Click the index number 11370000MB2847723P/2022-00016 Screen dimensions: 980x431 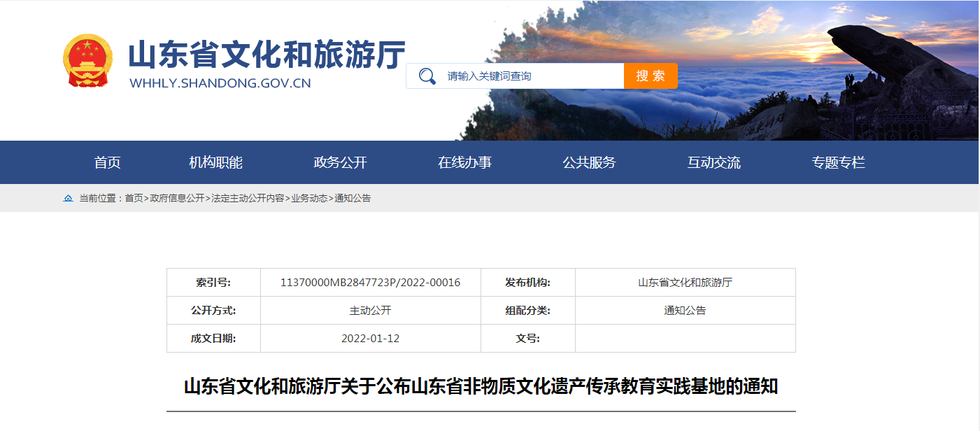[x=370, y=283]
